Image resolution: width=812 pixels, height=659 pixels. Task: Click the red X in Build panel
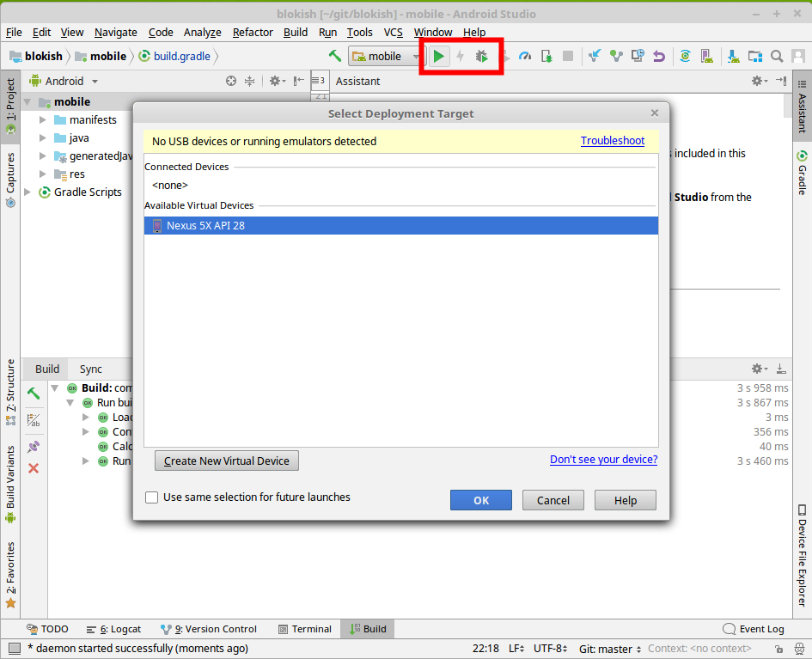point(34,468)
